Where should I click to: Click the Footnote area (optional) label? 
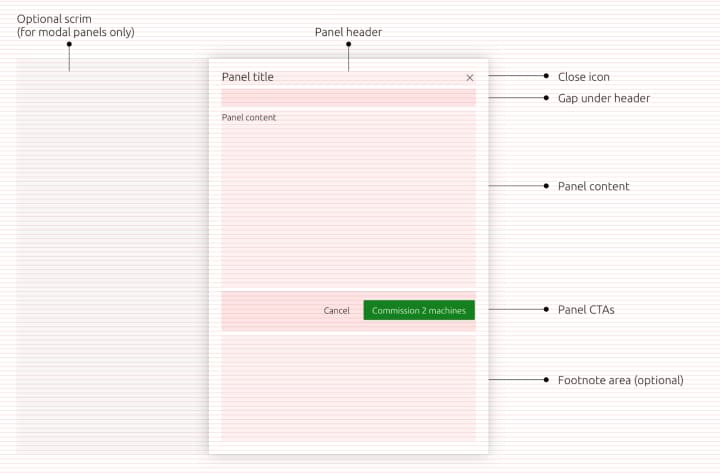tap(620, 380)
